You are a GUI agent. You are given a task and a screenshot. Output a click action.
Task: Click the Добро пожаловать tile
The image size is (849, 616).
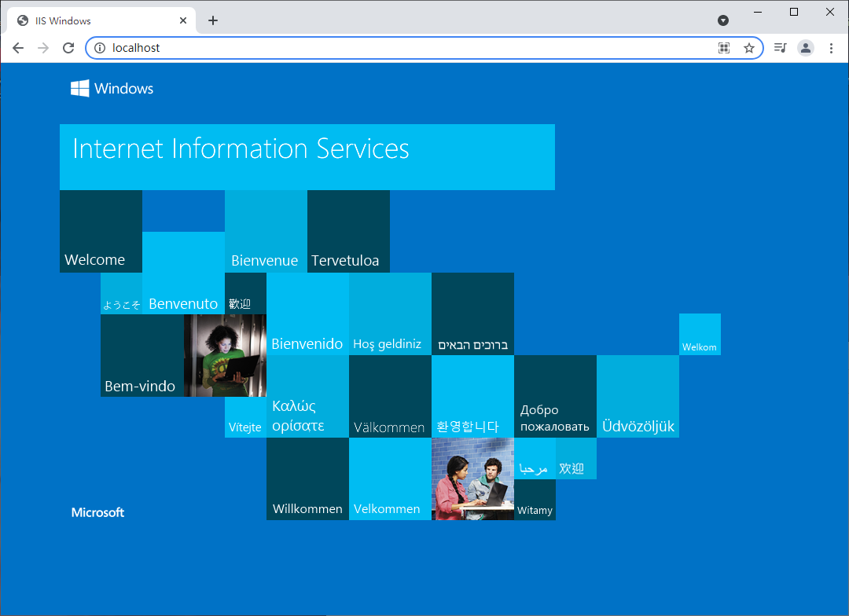[555, 396]
